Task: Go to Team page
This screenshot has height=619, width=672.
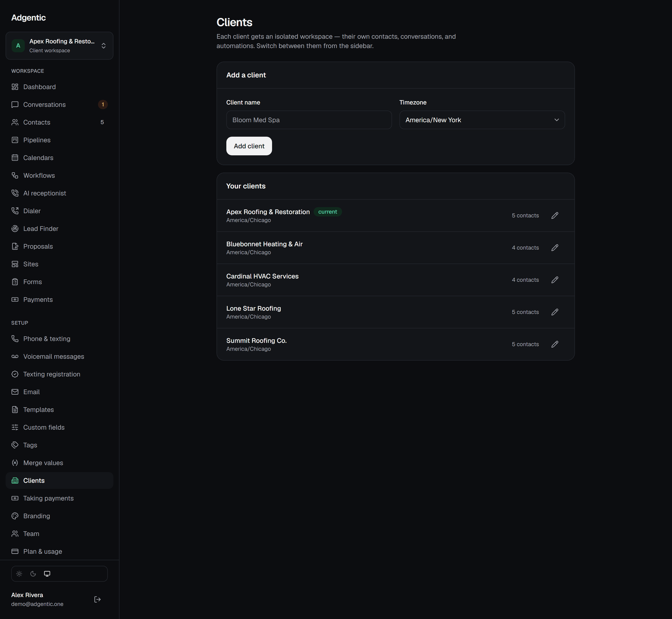Action: click(x=59, y=534)
